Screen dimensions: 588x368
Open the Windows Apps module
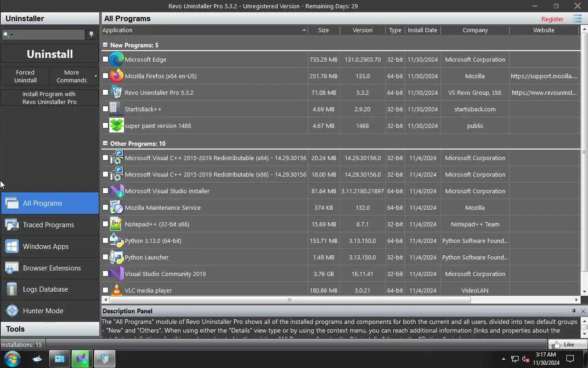pyautogui.click(x=50, y=247)
